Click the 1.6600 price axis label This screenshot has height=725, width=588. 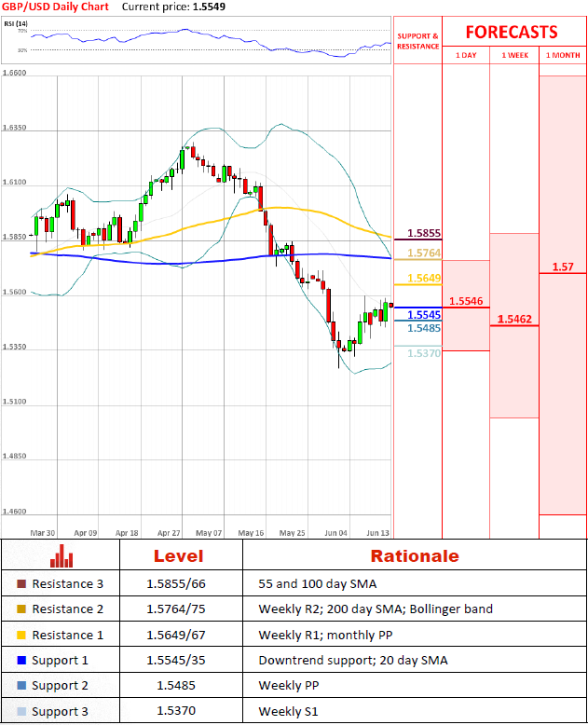tap(14, 73)
